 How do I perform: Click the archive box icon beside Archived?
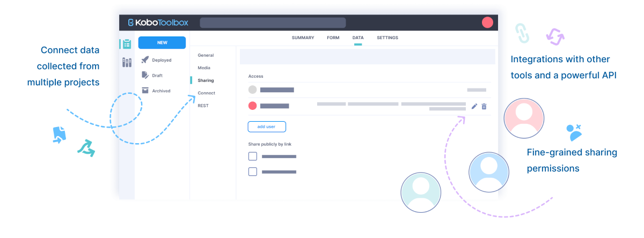click(x=145, y=91)
